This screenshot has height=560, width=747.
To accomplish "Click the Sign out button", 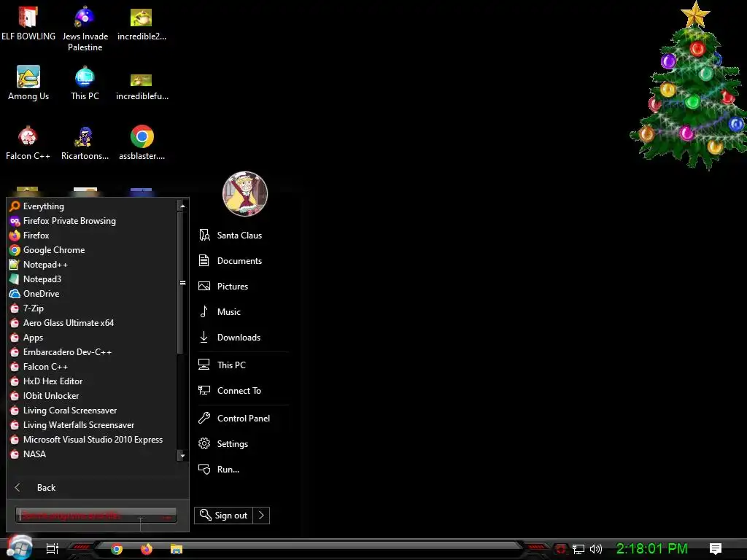I will 223,516.
